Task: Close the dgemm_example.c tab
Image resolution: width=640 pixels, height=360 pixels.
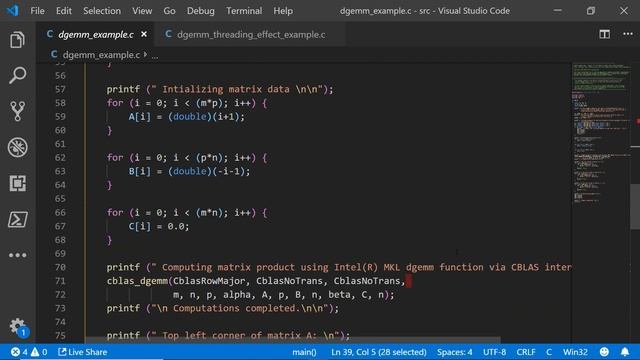Action: click(x=144, y=35)
